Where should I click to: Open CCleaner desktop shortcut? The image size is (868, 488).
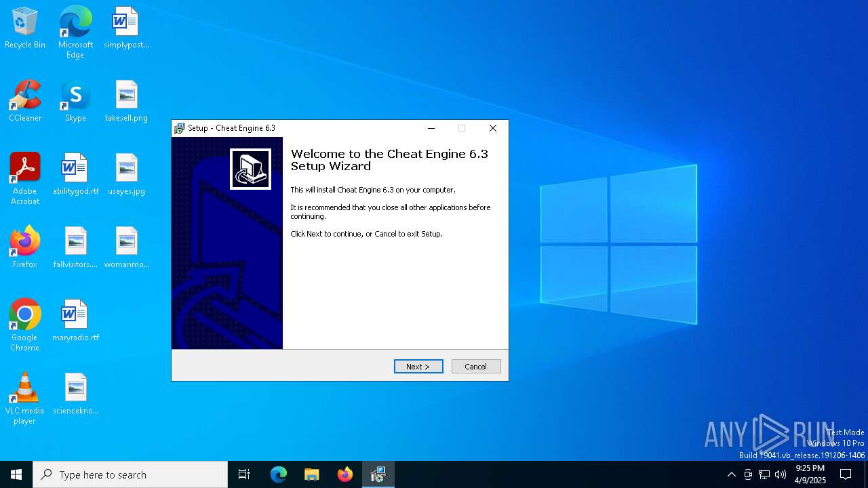(25, 101)
